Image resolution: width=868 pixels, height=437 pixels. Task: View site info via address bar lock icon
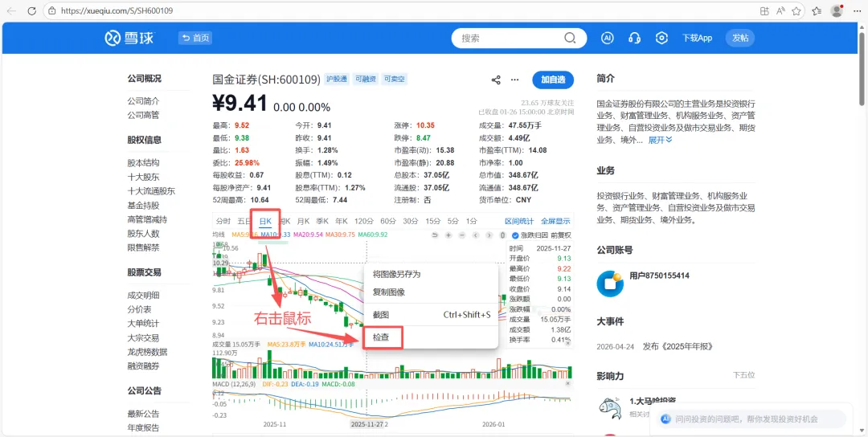[52, 10]
